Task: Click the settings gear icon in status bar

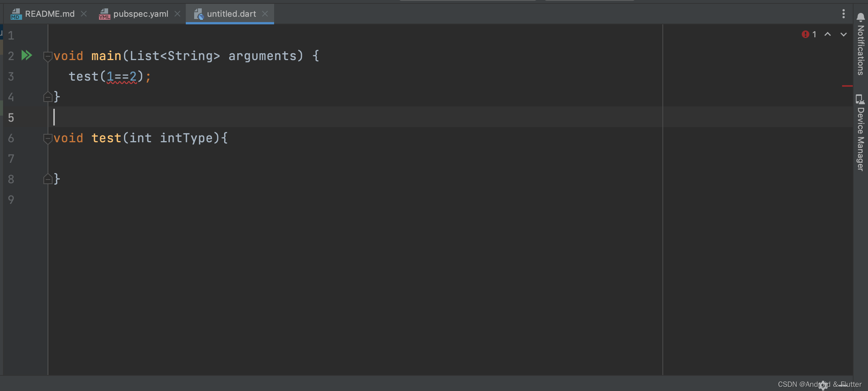Action: [823, 385]
